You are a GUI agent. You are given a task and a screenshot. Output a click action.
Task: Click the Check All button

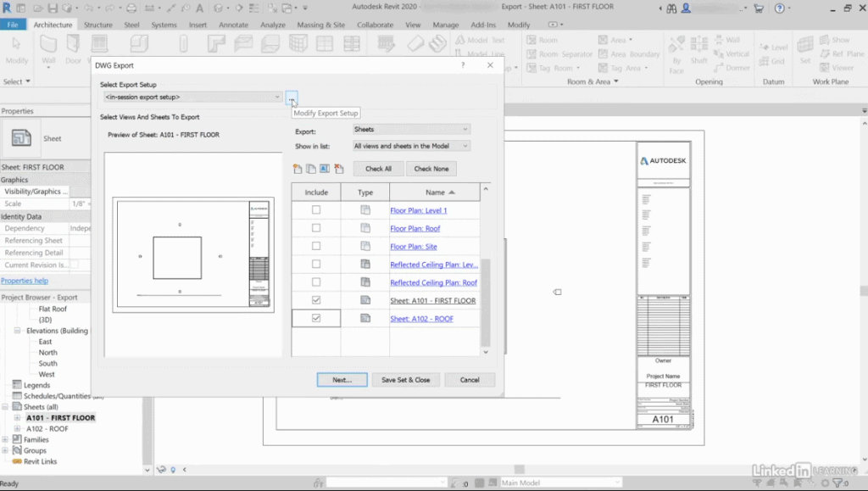378,169
